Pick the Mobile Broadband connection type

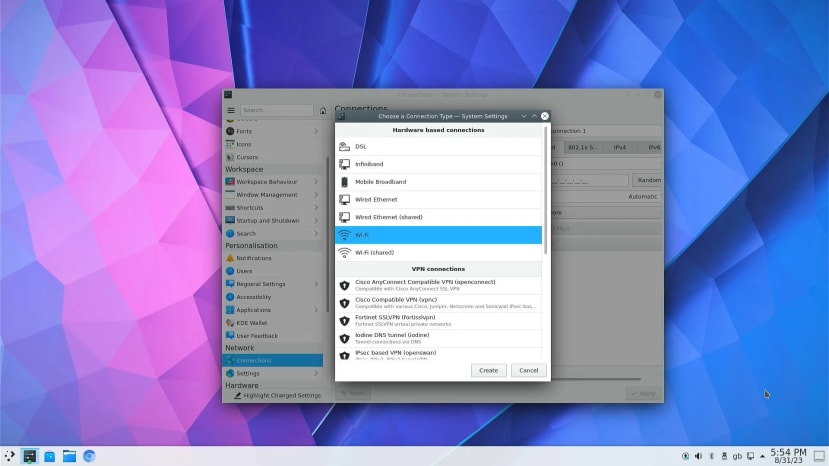click(x=438, y=182)
